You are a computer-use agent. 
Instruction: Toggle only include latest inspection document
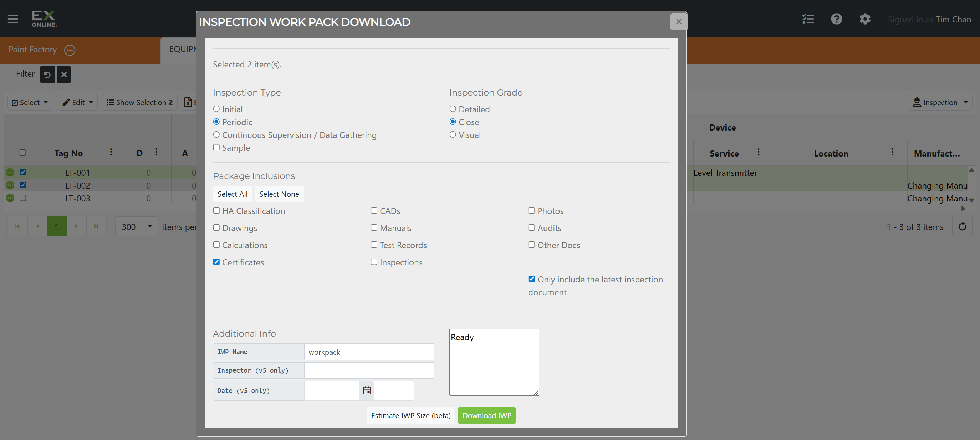pos(531,279)
